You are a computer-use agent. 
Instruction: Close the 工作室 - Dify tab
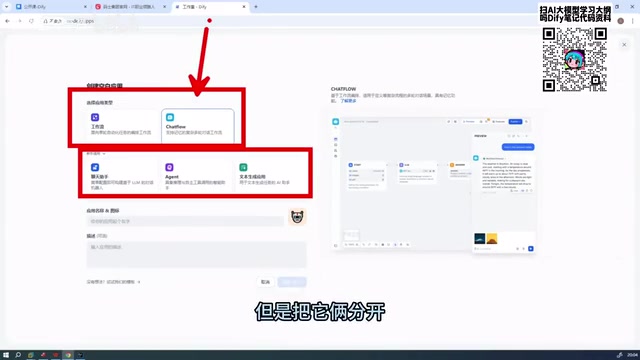[244, 7]
